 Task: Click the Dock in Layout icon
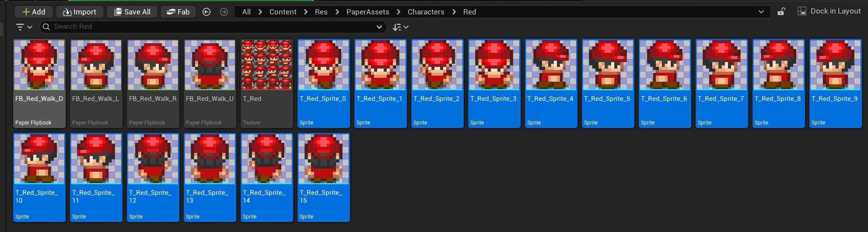(x=801, y=11)
